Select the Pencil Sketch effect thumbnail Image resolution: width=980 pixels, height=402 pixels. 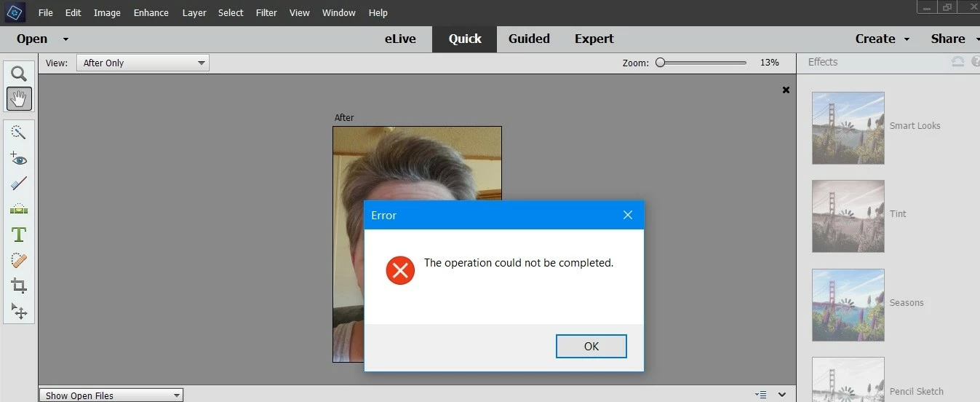pos(848,379)
